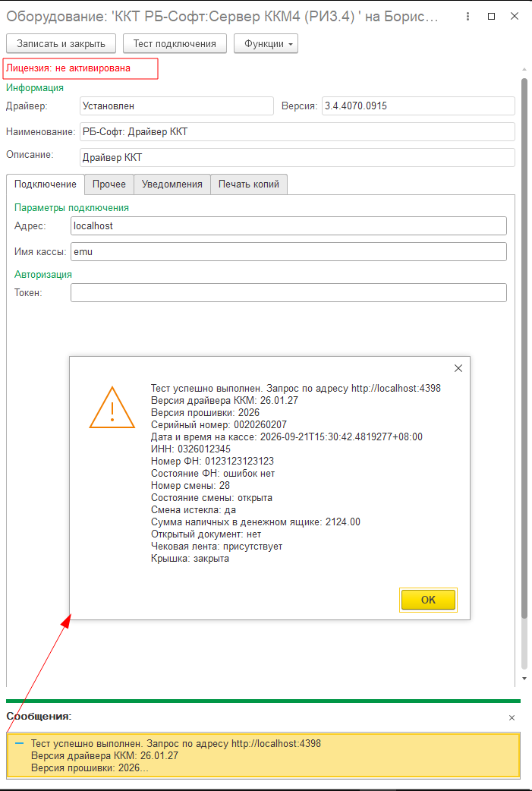This screenshot has height=791, width=532.
Task: Click the Записать и закрыть button
Action: click(61, 43)
